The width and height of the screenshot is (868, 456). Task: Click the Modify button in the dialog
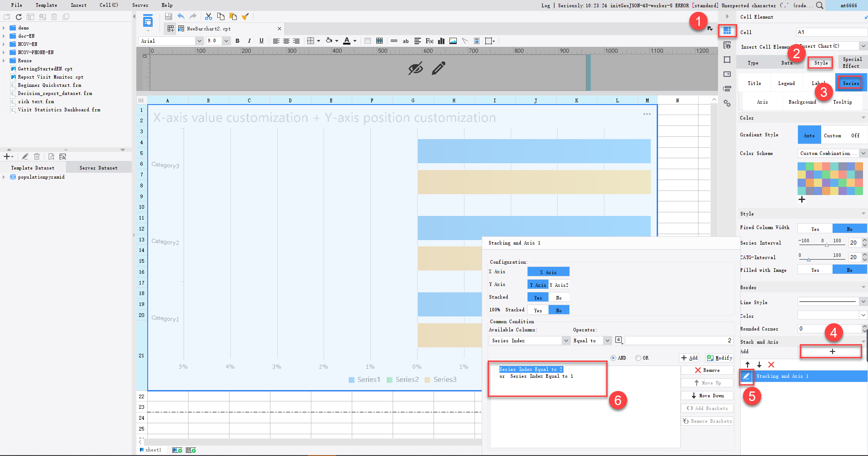pos(719,358)
